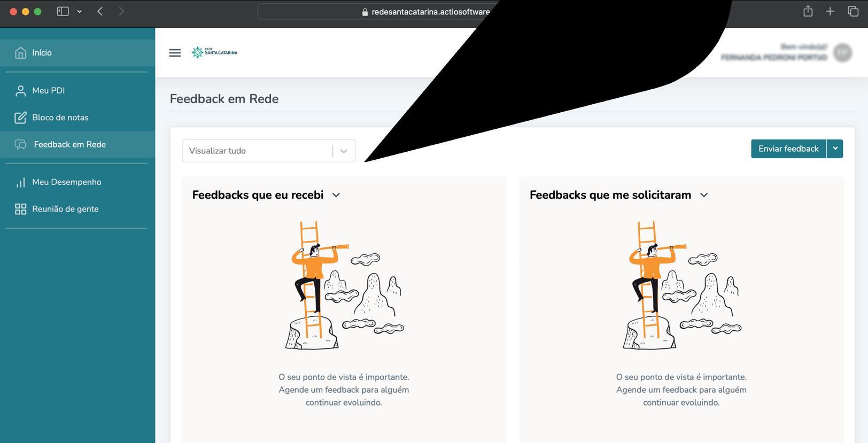Click the Início home icon
The height and width of the screenshot is (443, 868).
coord(20,52)
